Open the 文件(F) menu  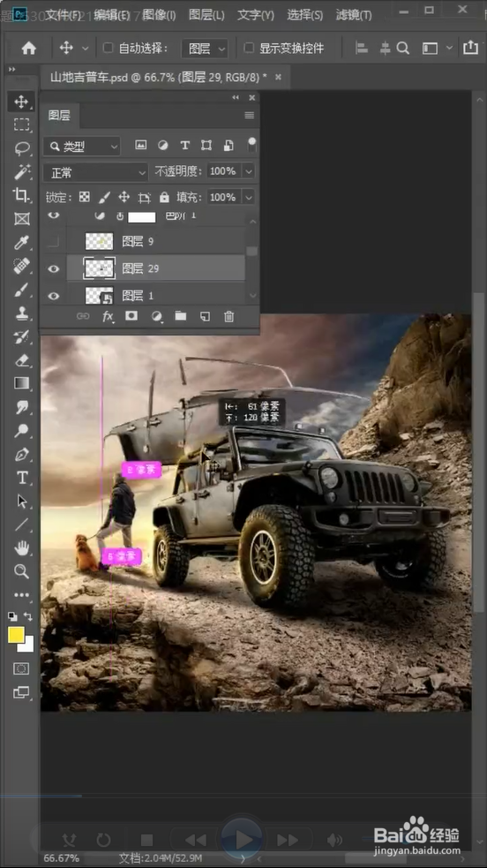63,15
